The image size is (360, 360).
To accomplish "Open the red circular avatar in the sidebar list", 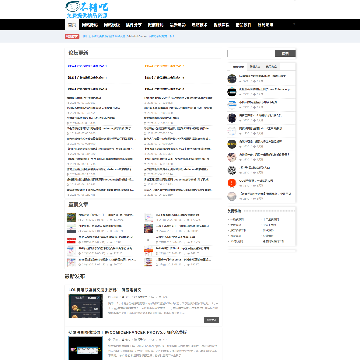I will pos(232,183).
